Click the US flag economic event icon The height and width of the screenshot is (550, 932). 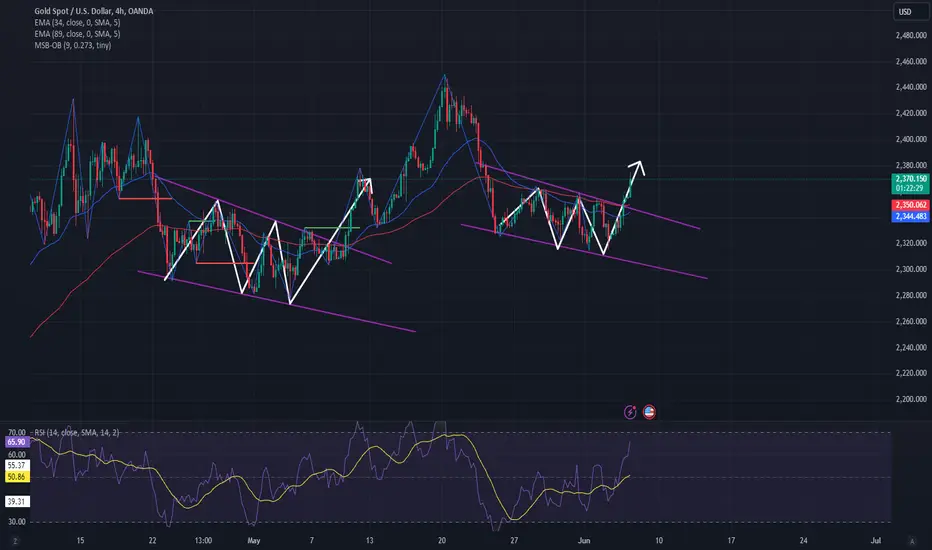(649, 412)
